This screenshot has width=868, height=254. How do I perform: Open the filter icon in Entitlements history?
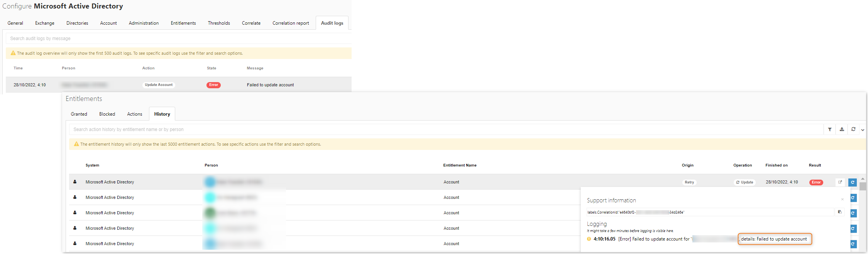[x=829, y=130]
